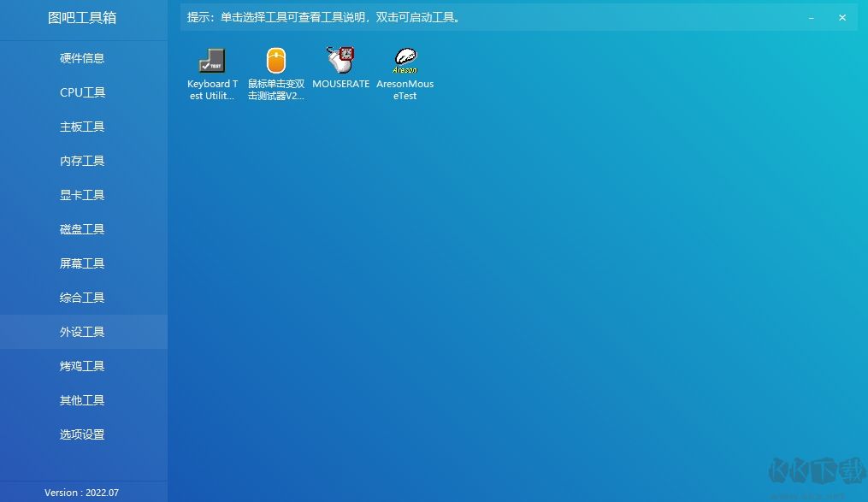Open the 选项设置 options settings page
Screen dimensions: 868x502
click(x=82, y=434)
